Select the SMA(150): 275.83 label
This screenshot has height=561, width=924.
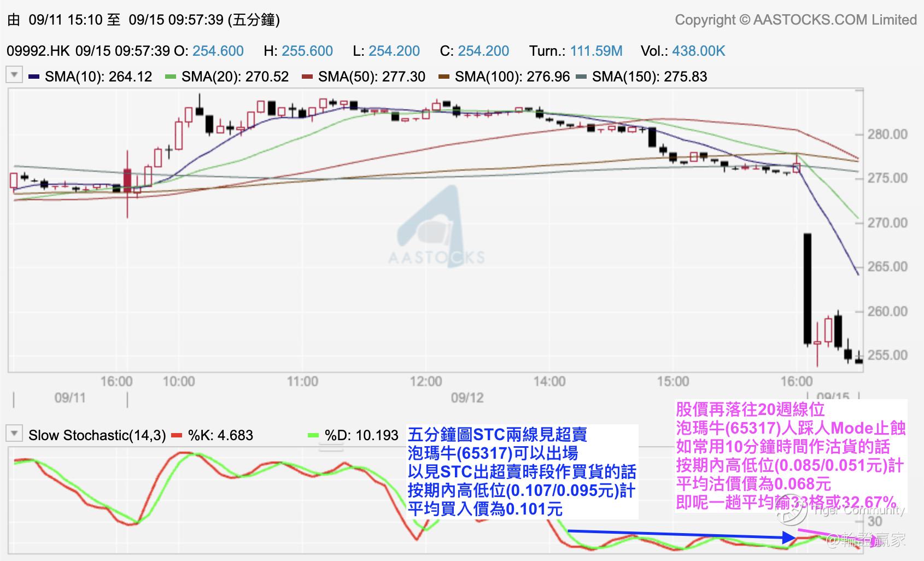(x=650, y=77)
